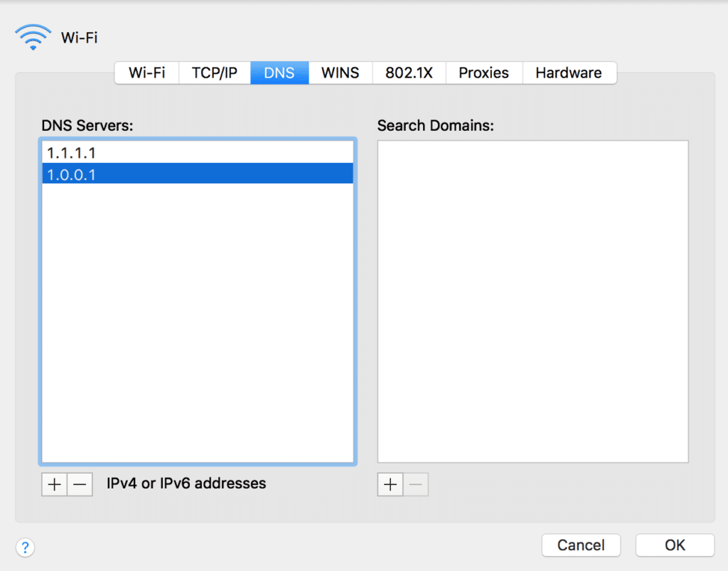Switch to the Wi-Fi tab
The image size is (728, 571).
click(146, 73)
